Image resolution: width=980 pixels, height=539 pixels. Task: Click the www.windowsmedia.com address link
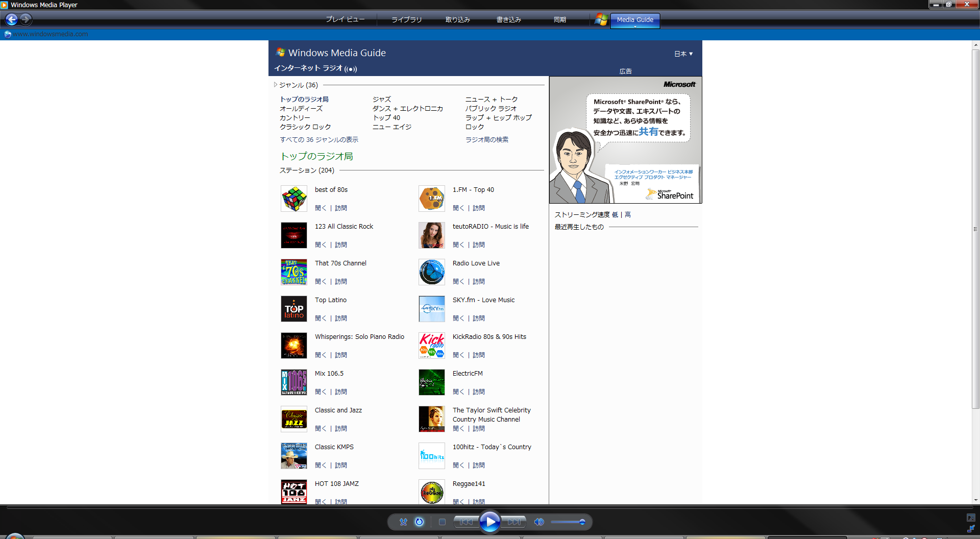coord(51,34)
